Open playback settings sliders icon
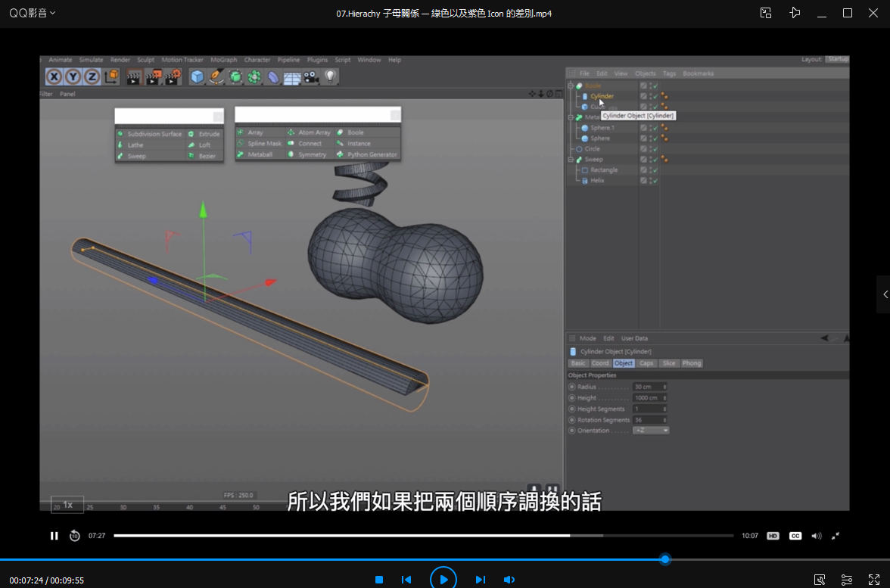This screenshot has width=890, height=588. pyautogui.click(x=847, y=580)
